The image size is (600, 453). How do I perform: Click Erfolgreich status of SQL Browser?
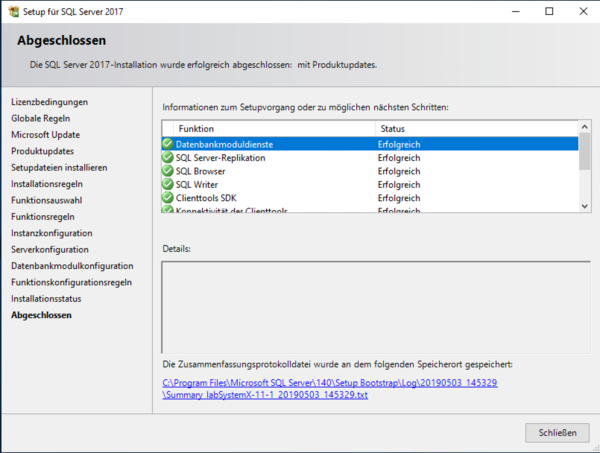pos(399,171)
